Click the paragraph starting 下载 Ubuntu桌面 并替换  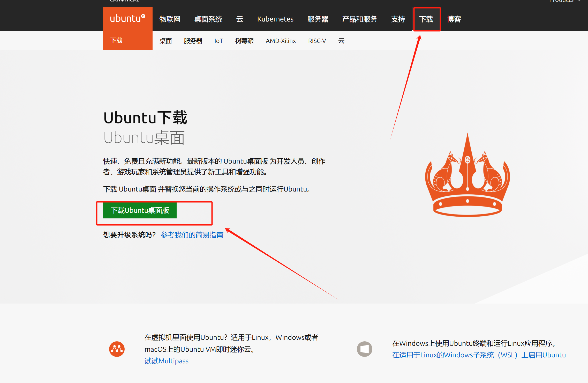(x=207, y=189)
